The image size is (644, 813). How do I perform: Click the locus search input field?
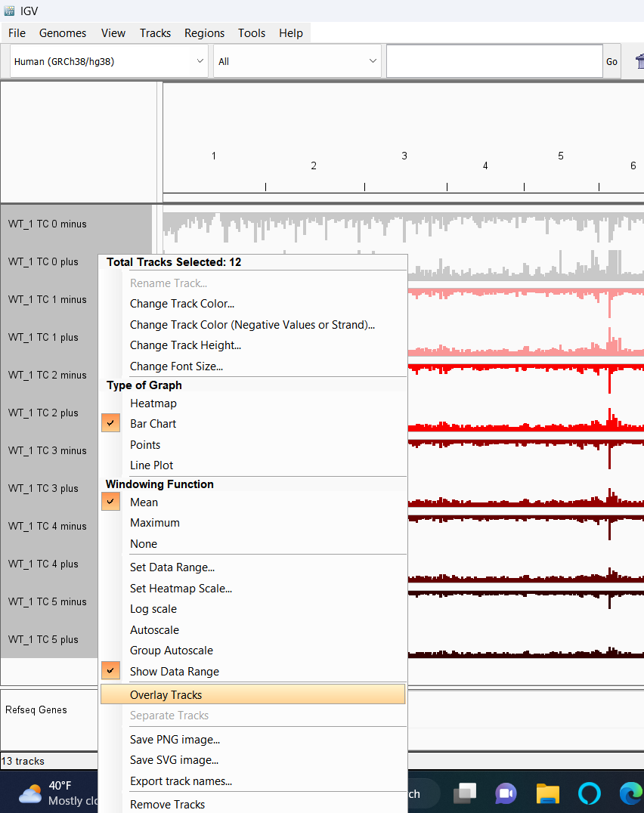(x=494, y=61)
